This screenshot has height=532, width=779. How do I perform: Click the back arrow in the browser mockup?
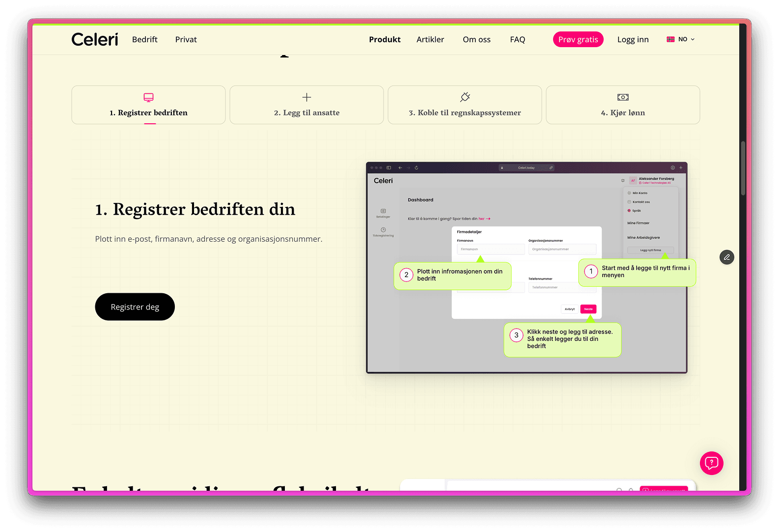pyautogui.click(x=400, y=168)
